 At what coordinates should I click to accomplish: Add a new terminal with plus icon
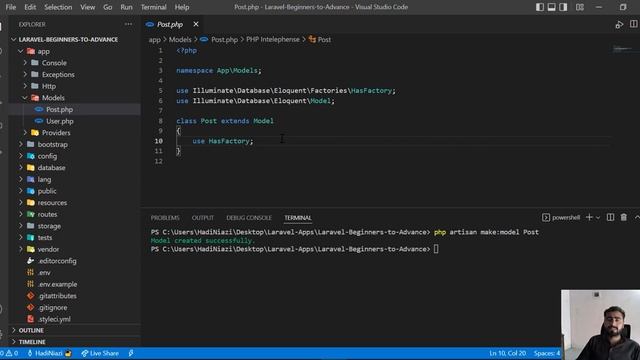(589, 218)
